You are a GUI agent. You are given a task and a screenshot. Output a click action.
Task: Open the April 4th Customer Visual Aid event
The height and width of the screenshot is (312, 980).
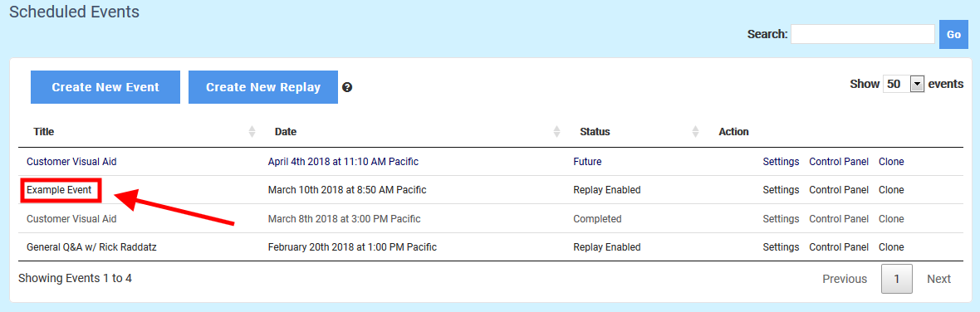[71, 162]
